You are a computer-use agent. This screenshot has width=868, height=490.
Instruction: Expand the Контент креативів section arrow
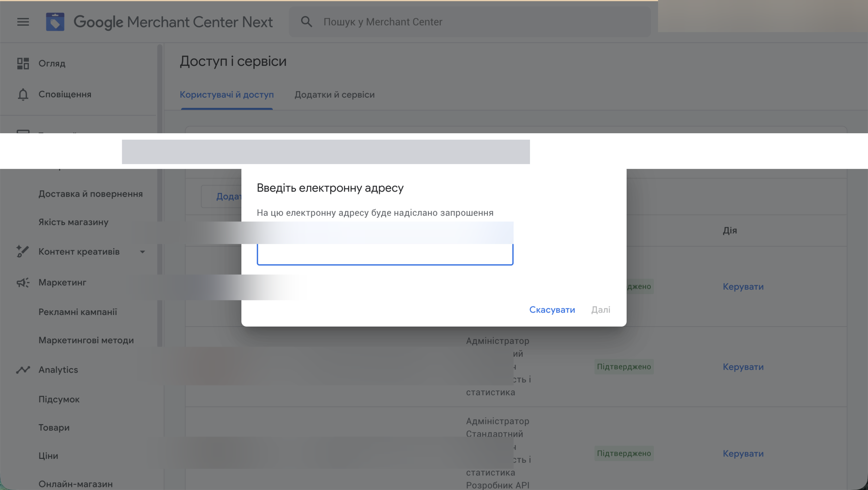pos(142,252)
